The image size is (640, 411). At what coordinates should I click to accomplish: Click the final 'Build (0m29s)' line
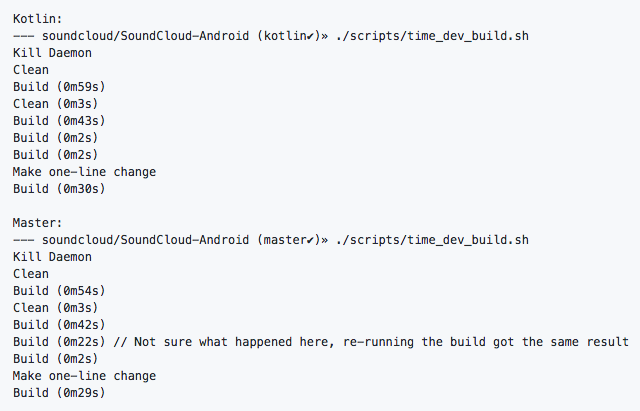coord(59,393)
